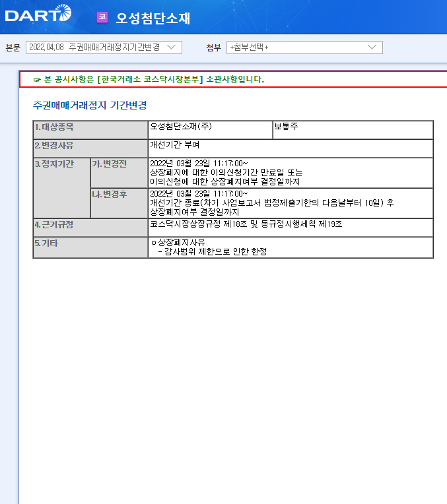Click the company name 오성첨단소재 in header
447x504 pixels.
pyautogui.click(x=153, y=18)
